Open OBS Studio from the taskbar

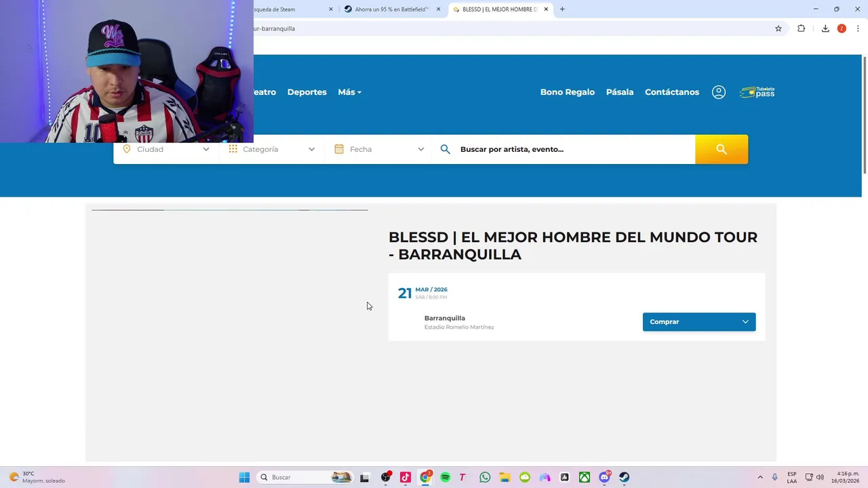point(386,477)
